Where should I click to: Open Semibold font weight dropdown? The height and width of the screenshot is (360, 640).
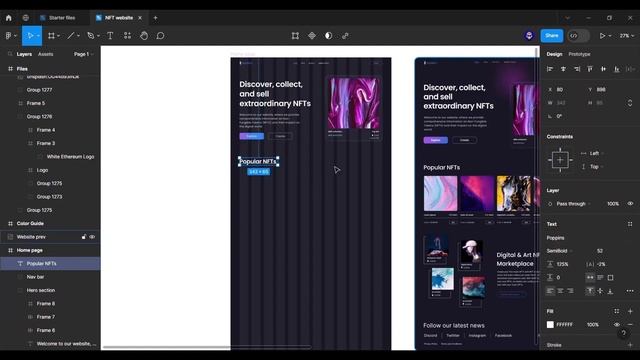[559, 251]
